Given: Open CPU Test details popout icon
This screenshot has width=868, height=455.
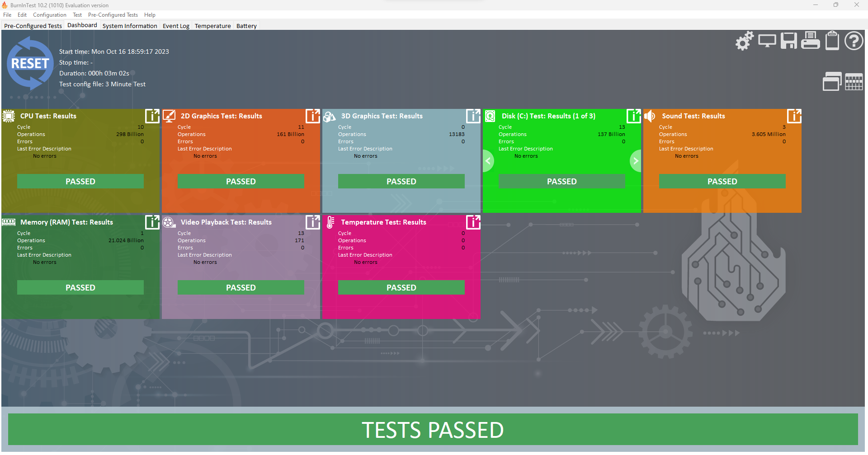Looking at the screenshot, I should tap(152, 116).
